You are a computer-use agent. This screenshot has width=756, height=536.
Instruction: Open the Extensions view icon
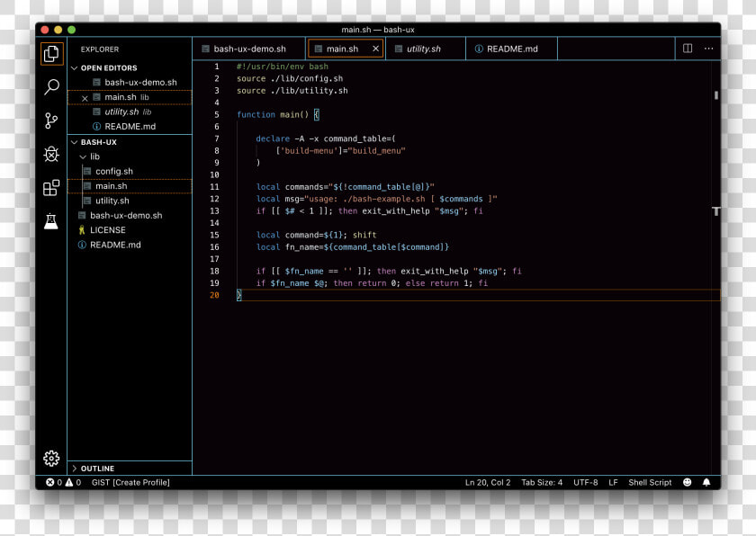[51, 187]
